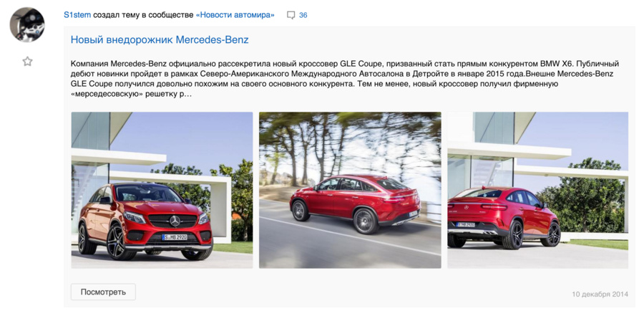This screenshot has width=644, height=316.
Task: Click the excerpt paragraph about GLE Coupe
Action: [x=345, y=79]
